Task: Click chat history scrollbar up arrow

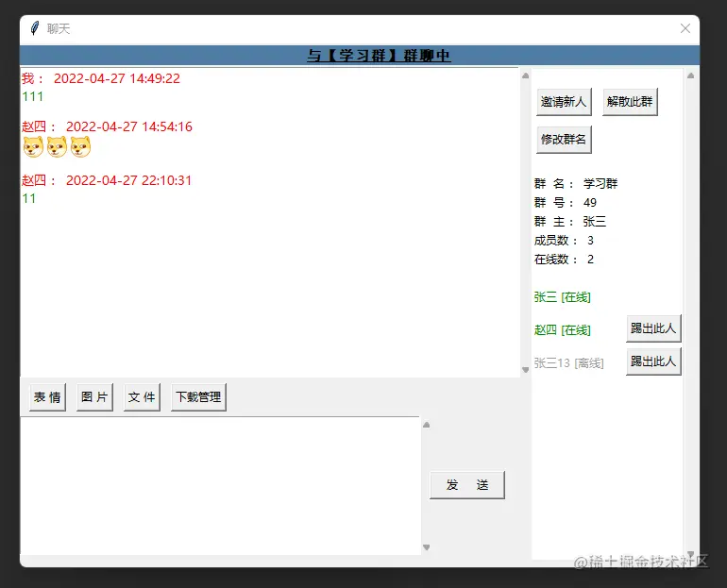Action: point(525,76)
